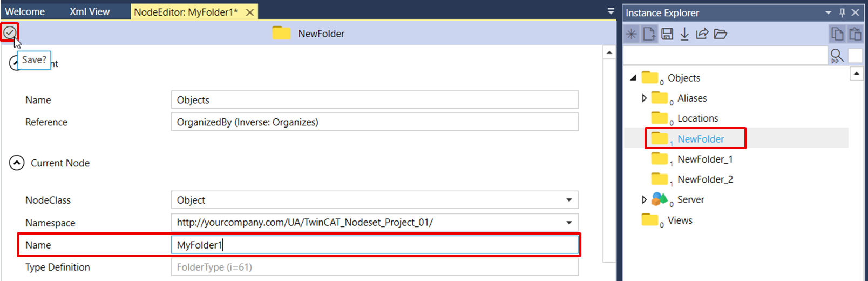Click the yellow NewFolder icon in editor header
The height and width of the screenshot is (281, 868).
[x=281, y=33]
